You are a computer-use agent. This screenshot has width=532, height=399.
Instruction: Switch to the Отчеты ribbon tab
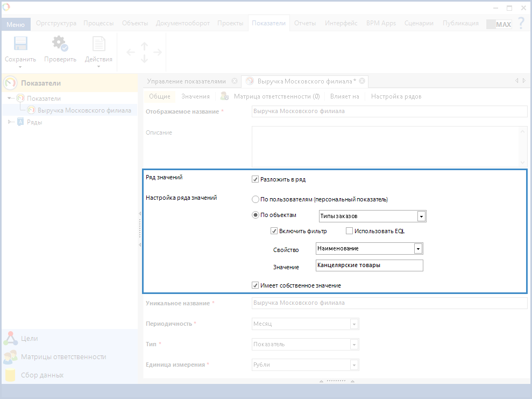click(305, 23)
